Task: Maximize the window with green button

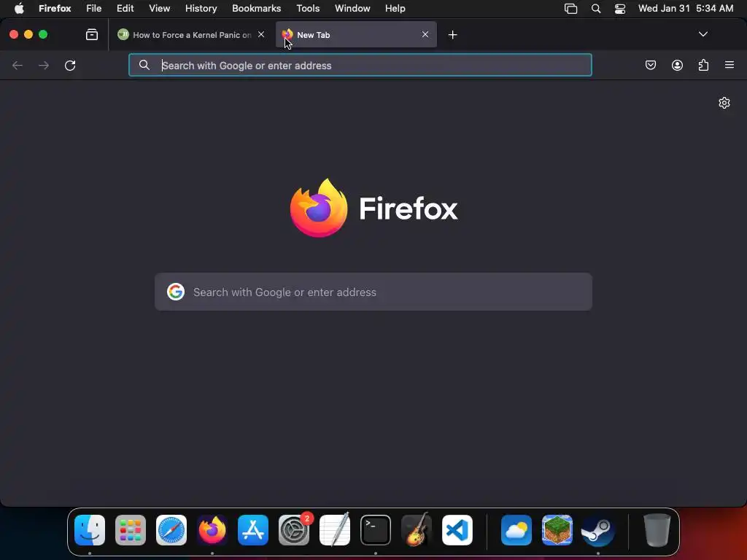Action: point(43,34)
